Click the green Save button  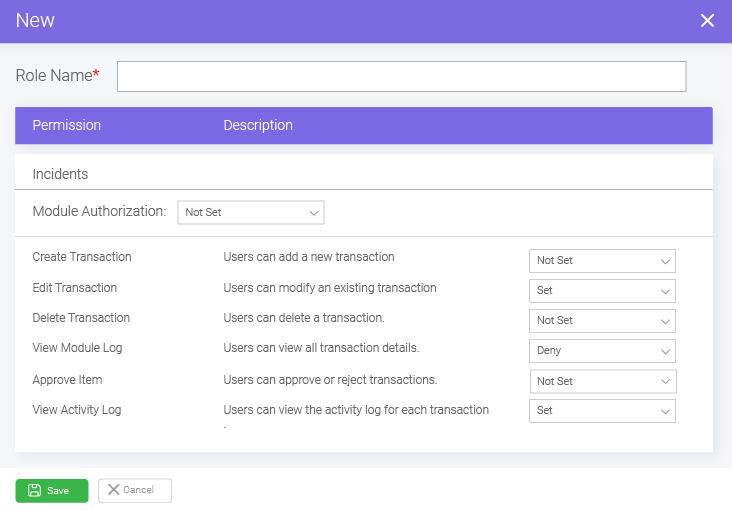(52, 490)
